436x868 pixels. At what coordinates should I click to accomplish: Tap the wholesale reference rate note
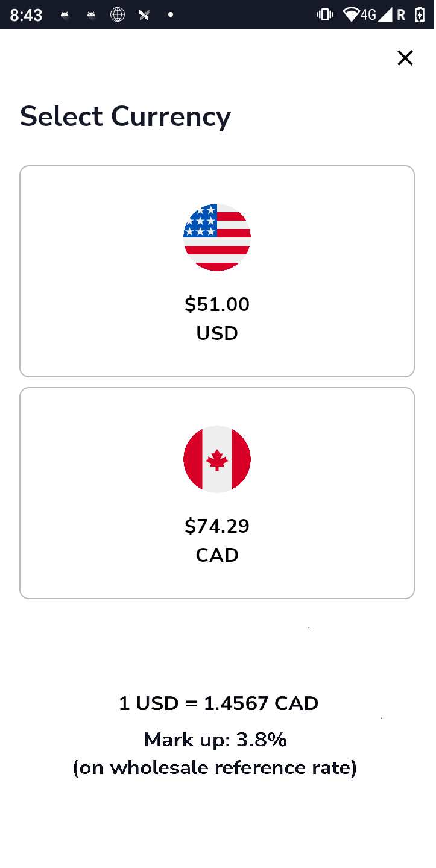point(215,768)
